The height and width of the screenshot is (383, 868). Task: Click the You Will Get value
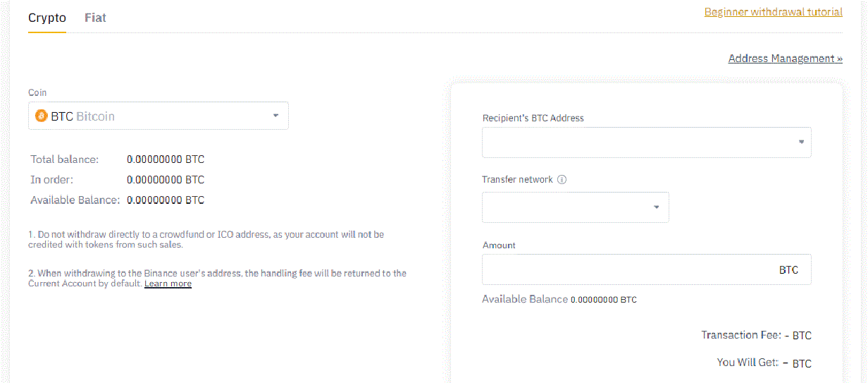tap(797, 364)
